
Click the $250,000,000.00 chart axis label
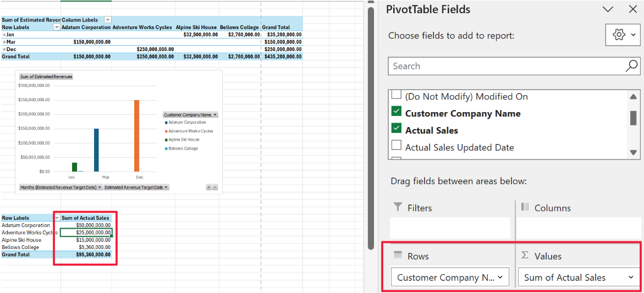(35, 99)
